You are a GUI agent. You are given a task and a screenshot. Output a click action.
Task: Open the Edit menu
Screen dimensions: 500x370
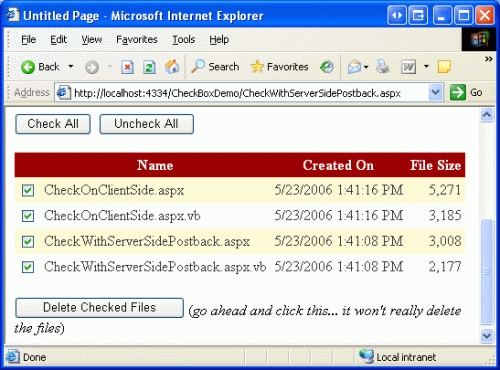pyautogui.click(x=58, y=39)
